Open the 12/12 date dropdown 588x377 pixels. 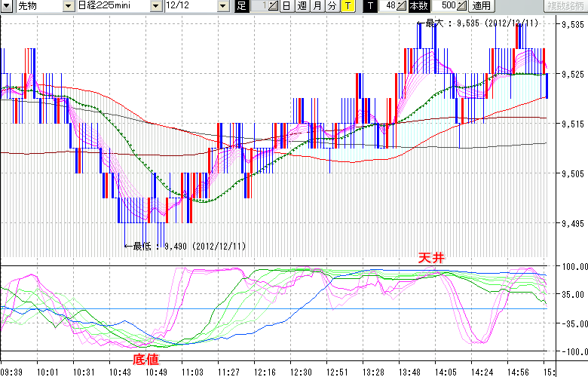click(x=222, y=6)
